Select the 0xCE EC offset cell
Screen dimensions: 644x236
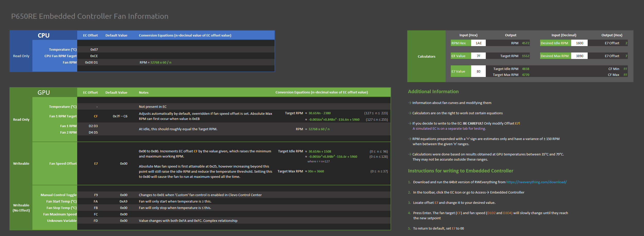point(94,56)
